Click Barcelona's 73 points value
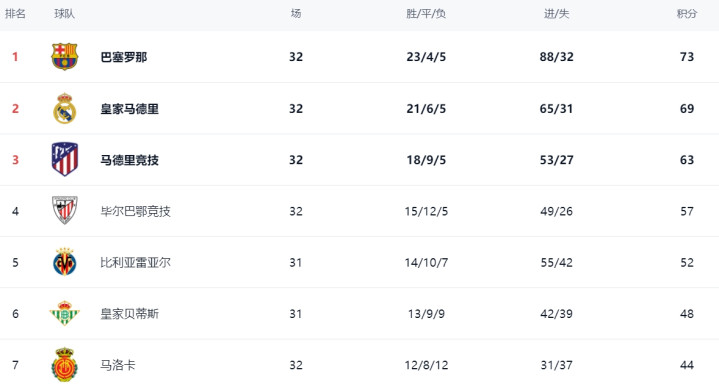This screenshot has width=719, height=390. 687,57
